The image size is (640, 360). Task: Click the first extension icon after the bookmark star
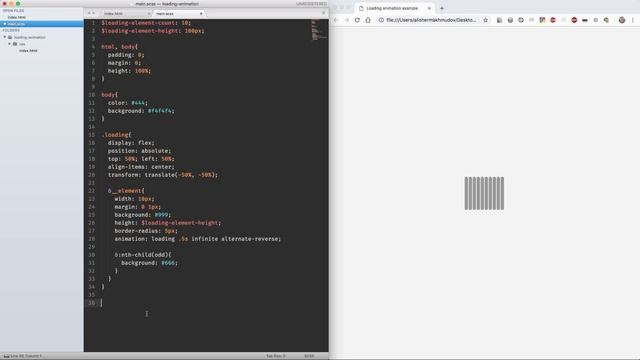pyautogui.click(x=499, y=20)
